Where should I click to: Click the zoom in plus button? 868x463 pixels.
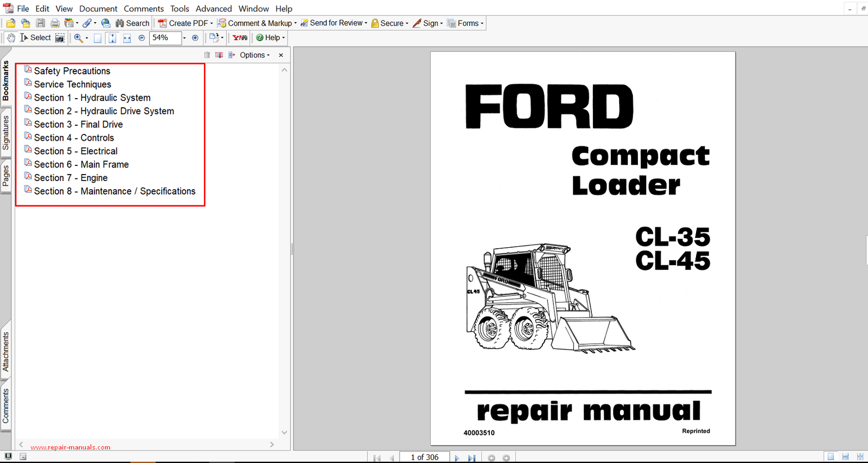[x=195, y=38]
